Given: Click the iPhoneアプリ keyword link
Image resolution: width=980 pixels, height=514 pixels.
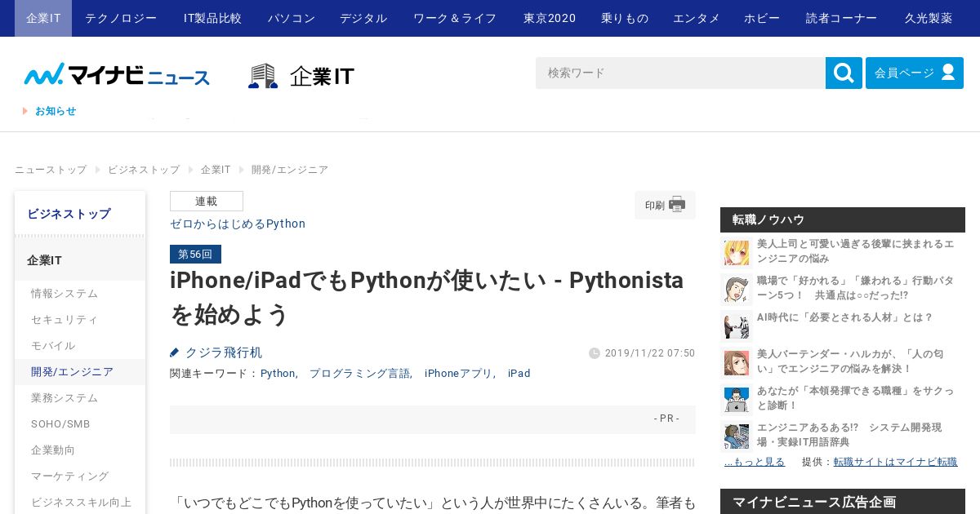Looking at the screenshot, I should [x=458, y=374].
